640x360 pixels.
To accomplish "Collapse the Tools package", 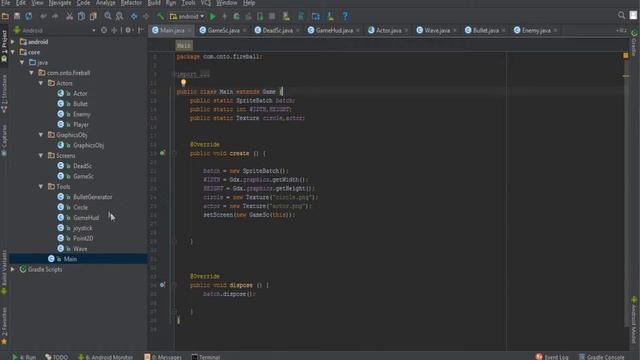I will tap(41, 187).
